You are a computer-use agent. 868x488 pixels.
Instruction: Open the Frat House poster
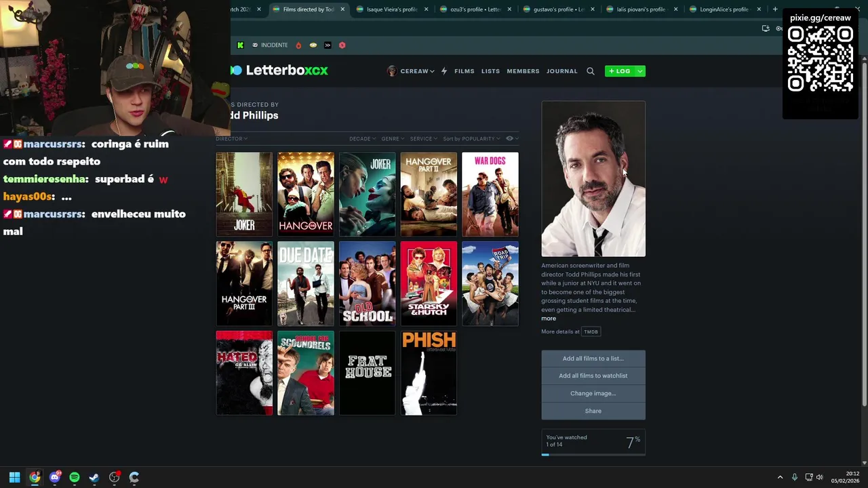pos(367,373)
